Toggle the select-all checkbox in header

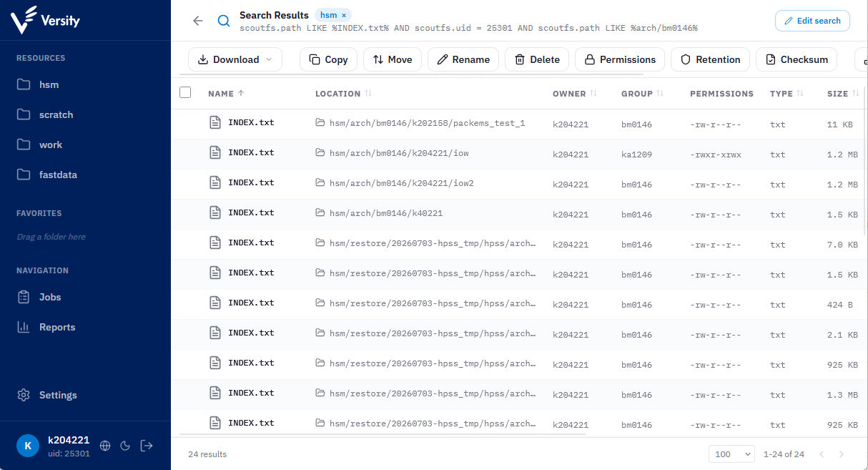[185, 92]
